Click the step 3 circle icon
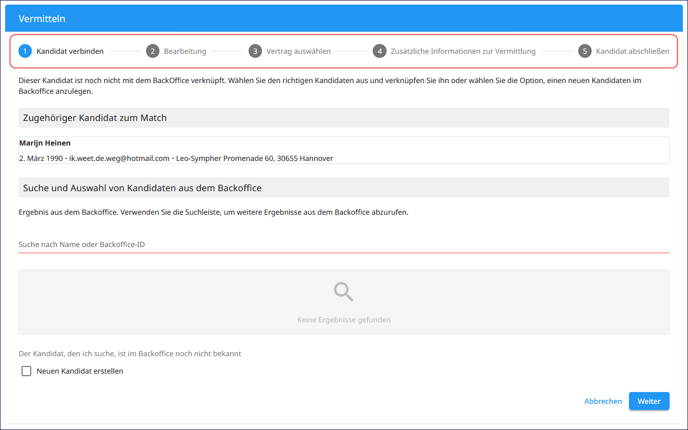Image resolution: width=688 pixels, height=430 pixels. (255, 51)
